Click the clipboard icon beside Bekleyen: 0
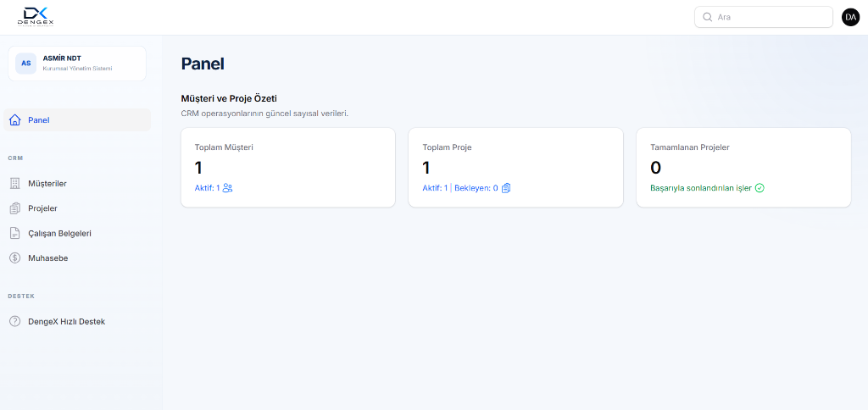Image resolution: width=868 pixels, height=410 pixels. pyautogui.click(x=506, y=188)
